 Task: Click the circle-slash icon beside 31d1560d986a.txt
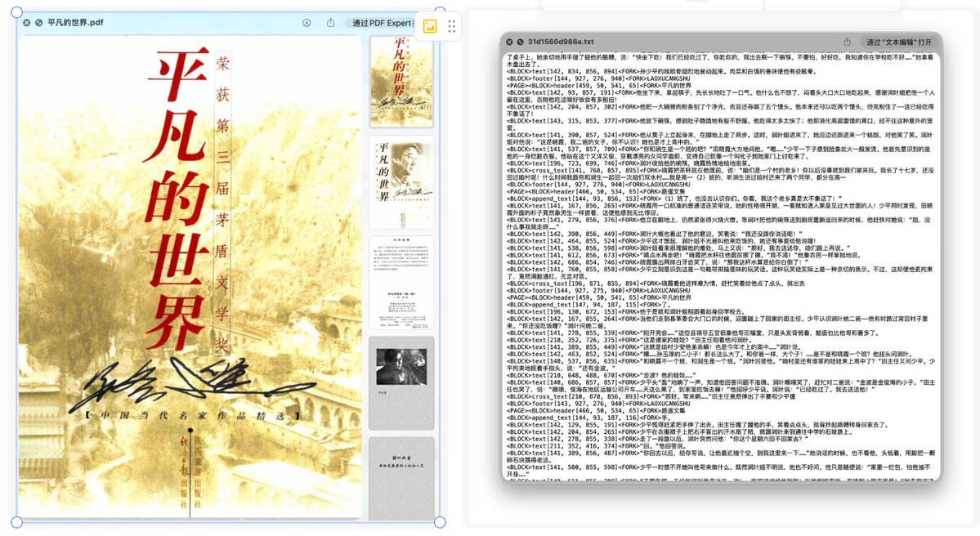[x=520, y=42]
